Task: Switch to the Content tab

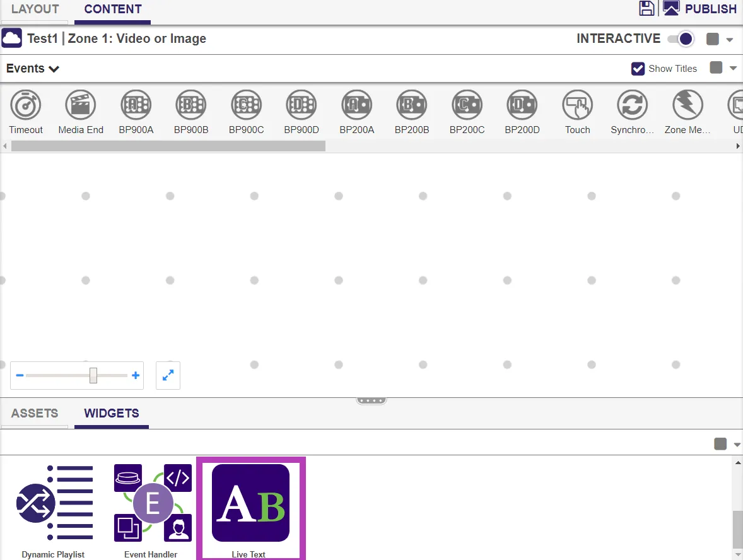Action: coord(113,9)
